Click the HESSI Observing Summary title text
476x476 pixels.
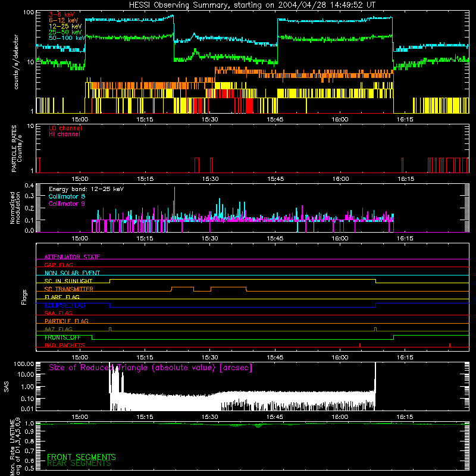[x=252, y=5]
